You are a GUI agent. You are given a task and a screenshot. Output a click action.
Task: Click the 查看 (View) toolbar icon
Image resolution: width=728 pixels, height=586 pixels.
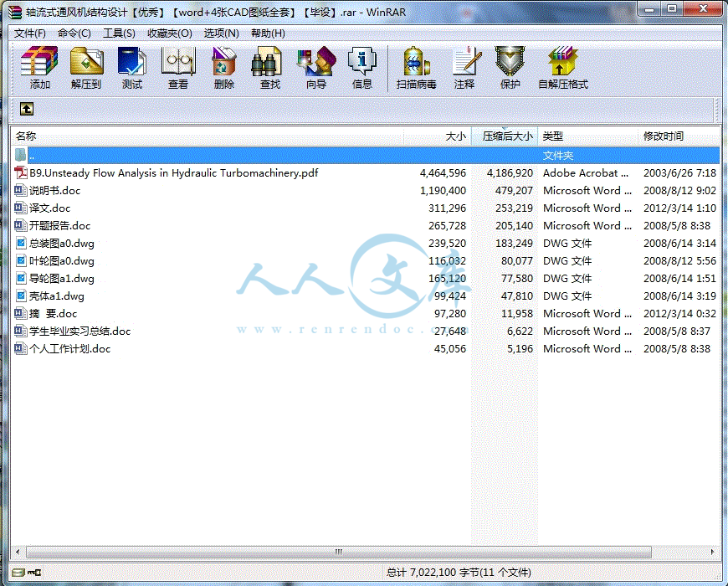(x=178, y=61)
